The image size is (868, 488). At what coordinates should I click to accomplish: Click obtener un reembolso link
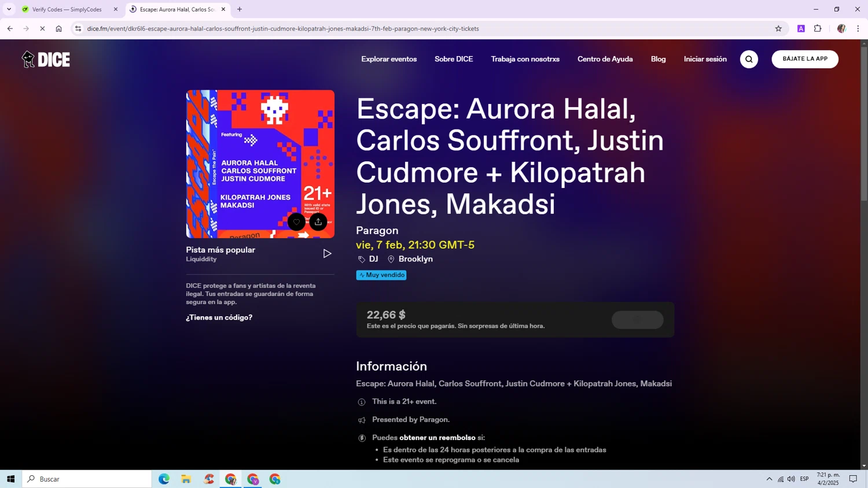pyautogui.click(x=437, y=438)
